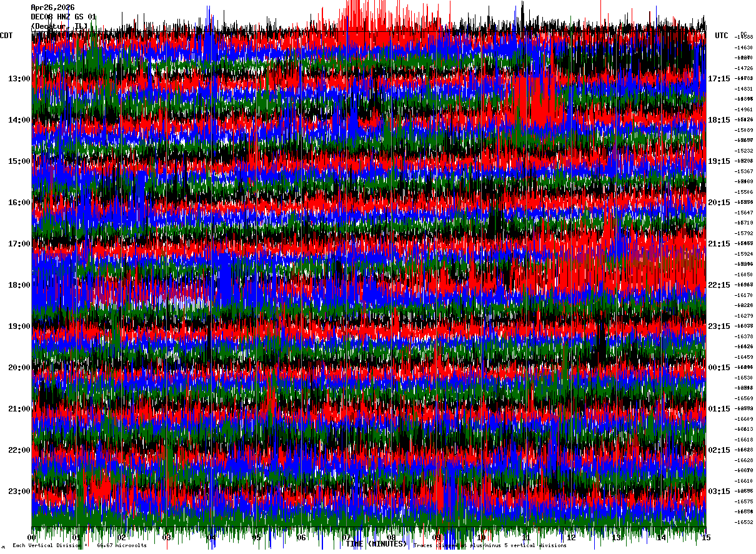Screen dimensions: 756x554
Task: Click the DC offset value -16050
Action: pos(744,274)
